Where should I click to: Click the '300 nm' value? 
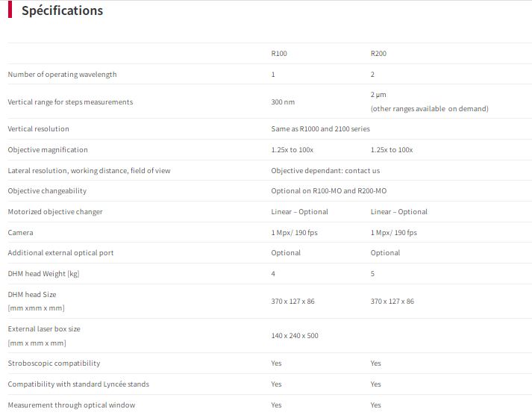point(283,102)
